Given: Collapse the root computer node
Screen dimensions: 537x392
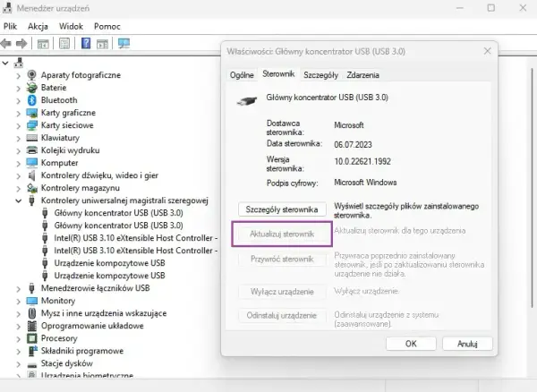Looking at the screenshot, I should click(5, 63).
